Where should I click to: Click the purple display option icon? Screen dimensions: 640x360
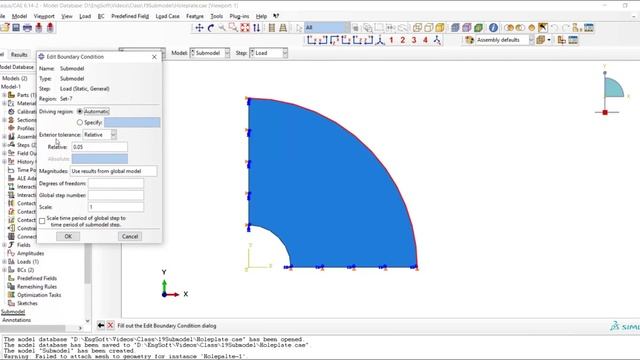[x=467, y=28]
